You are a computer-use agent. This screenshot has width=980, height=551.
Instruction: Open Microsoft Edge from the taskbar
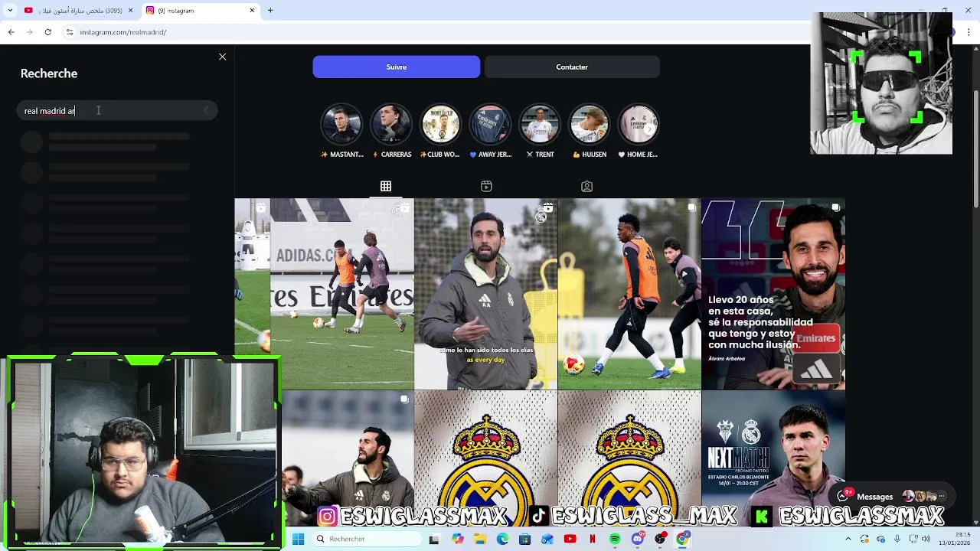coord(502,539)
